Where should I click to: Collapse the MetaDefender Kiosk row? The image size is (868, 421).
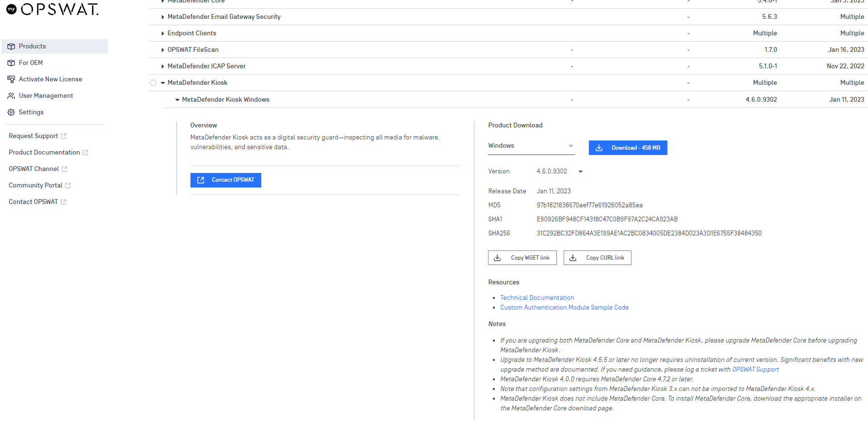tap(163, 83)
